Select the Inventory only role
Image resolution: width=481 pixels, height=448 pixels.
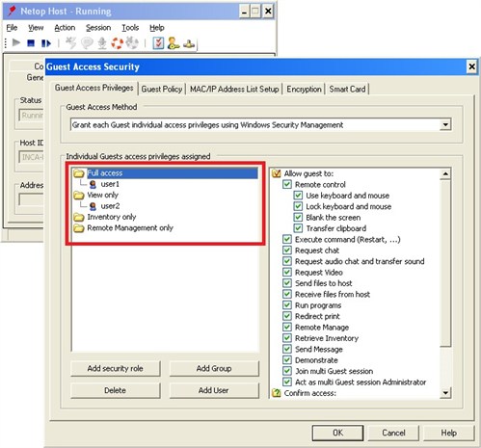[x=112, y=217]
